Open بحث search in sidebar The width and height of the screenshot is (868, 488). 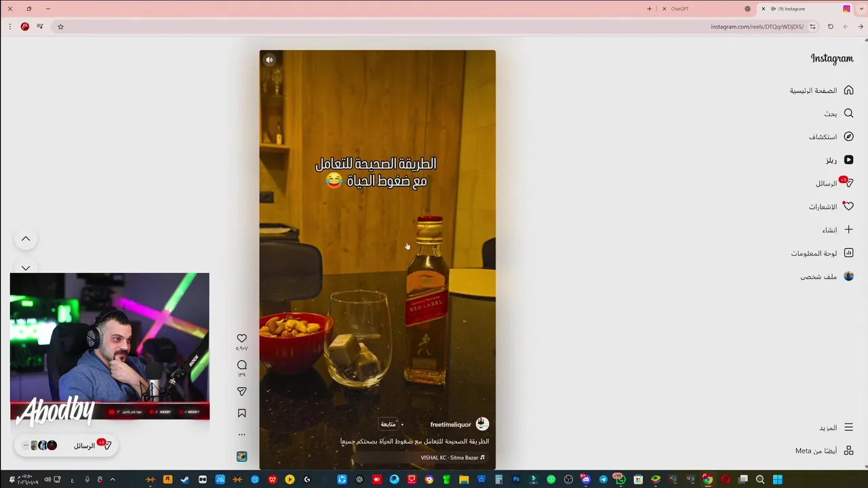point(839,113)
